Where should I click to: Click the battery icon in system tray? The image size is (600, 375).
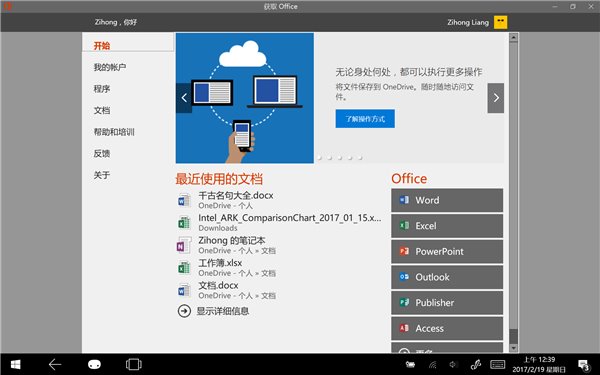tap(410, 365)
